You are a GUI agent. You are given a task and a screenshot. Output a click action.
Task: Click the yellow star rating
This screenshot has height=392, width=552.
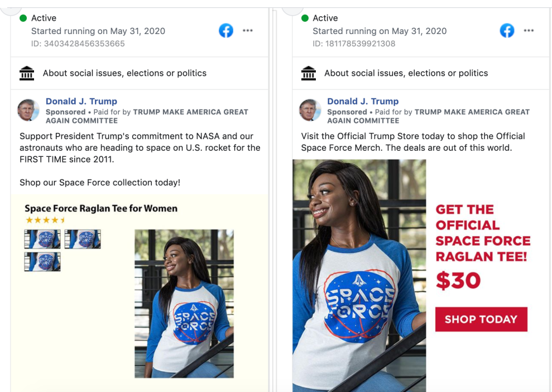(46, 220)
